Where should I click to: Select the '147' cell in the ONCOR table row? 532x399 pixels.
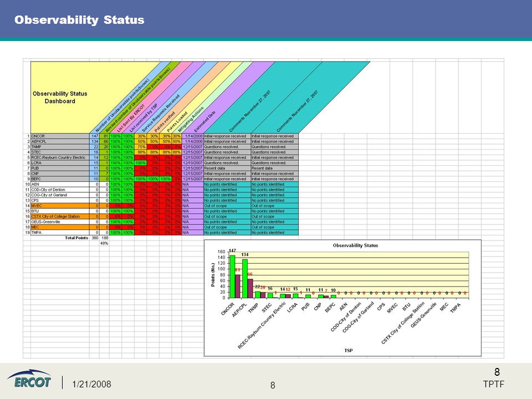click(94, 136)
